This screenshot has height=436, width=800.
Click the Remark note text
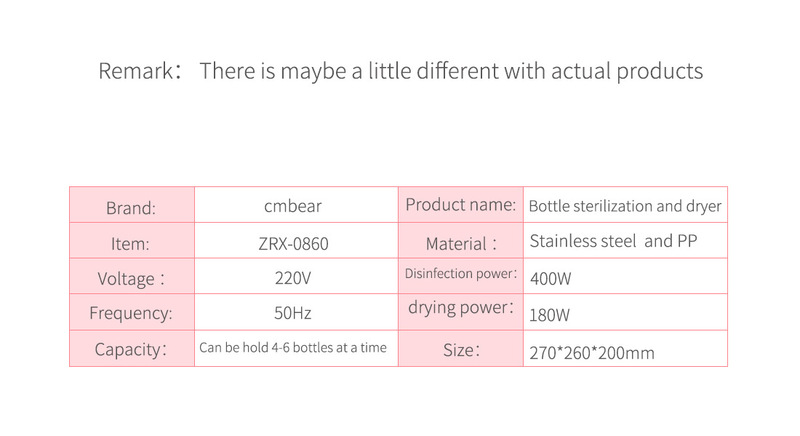(x=400, y=71)
